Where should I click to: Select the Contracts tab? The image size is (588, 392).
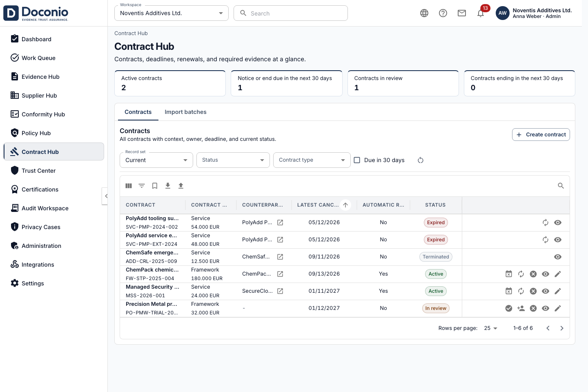click(138, 112)
